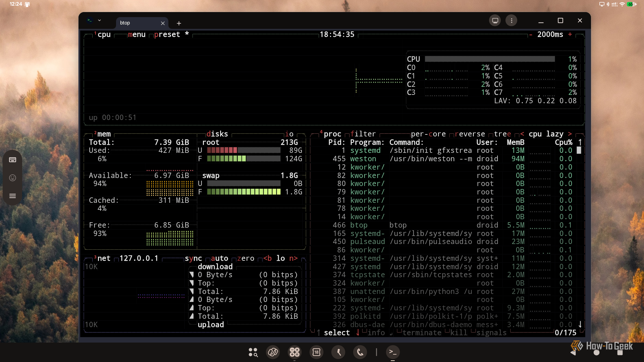644x362 pixels.
Task: Increase update interval with plus
Action: coord(570,35)
